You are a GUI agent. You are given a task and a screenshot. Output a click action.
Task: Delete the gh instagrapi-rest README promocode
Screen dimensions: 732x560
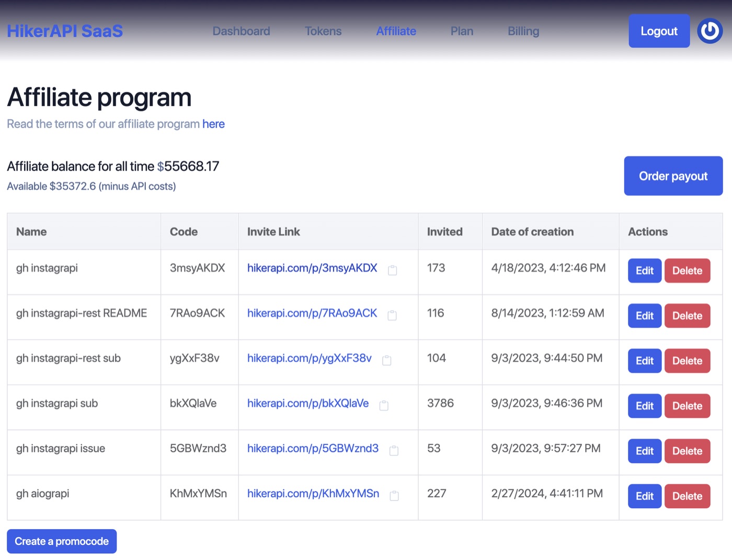tap(688, 315)
